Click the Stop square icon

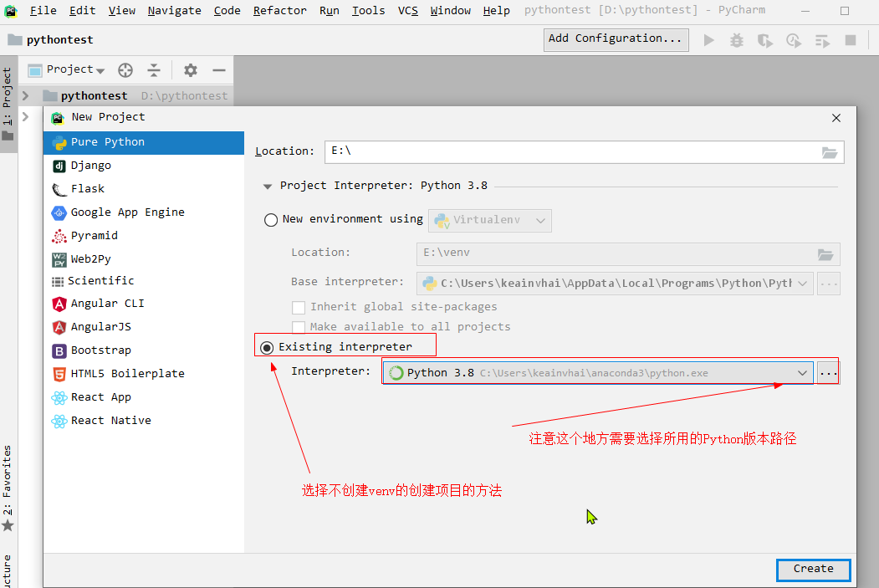[851, 40]
